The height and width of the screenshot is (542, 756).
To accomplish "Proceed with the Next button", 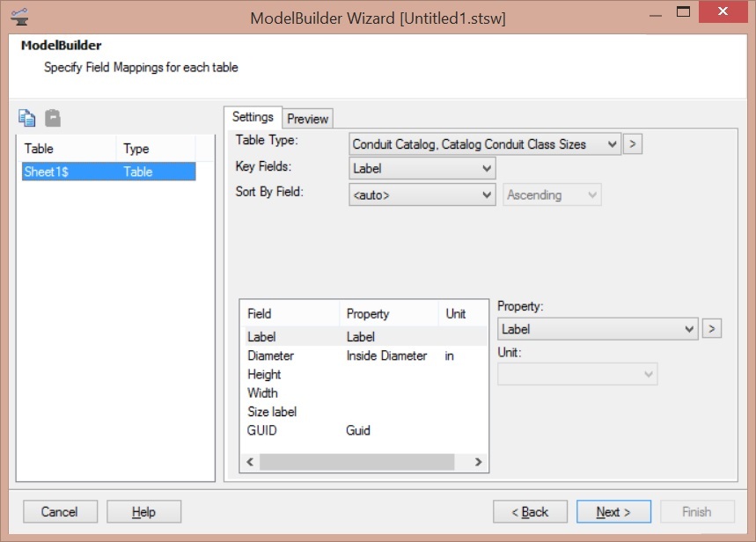I will pyautogui.click(x=613, y=511).
